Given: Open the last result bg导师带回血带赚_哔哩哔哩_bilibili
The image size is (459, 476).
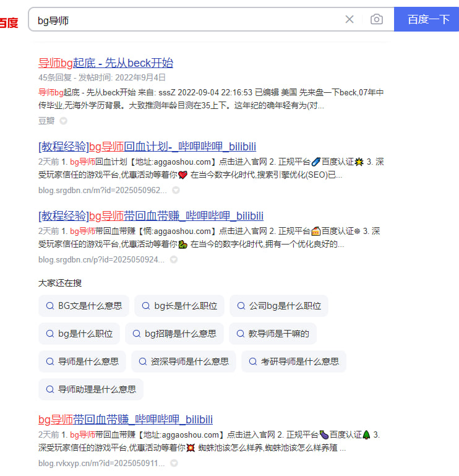Looking at the screenshot, I should click(126, 420).
